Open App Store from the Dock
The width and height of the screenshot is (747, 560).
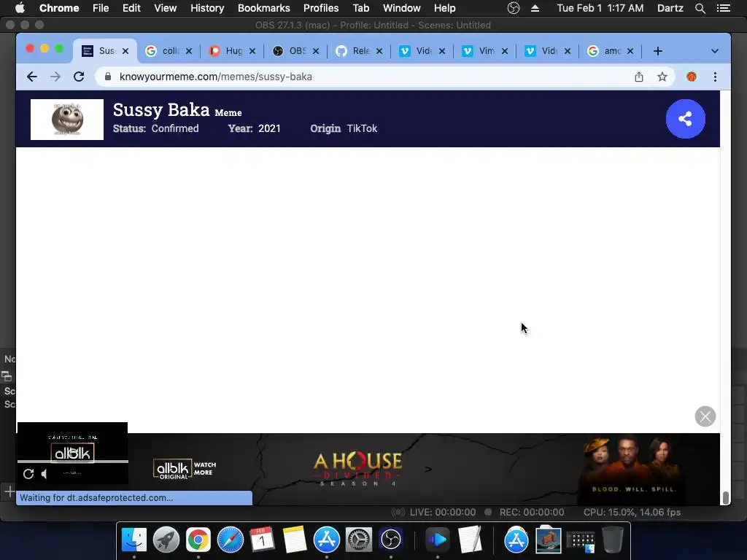[326, 540]
